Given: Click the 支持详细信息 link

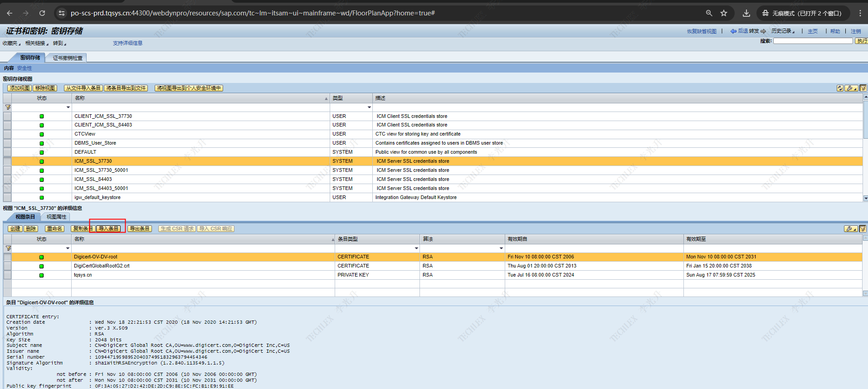Looking at the screenshot, I should 127,43.
